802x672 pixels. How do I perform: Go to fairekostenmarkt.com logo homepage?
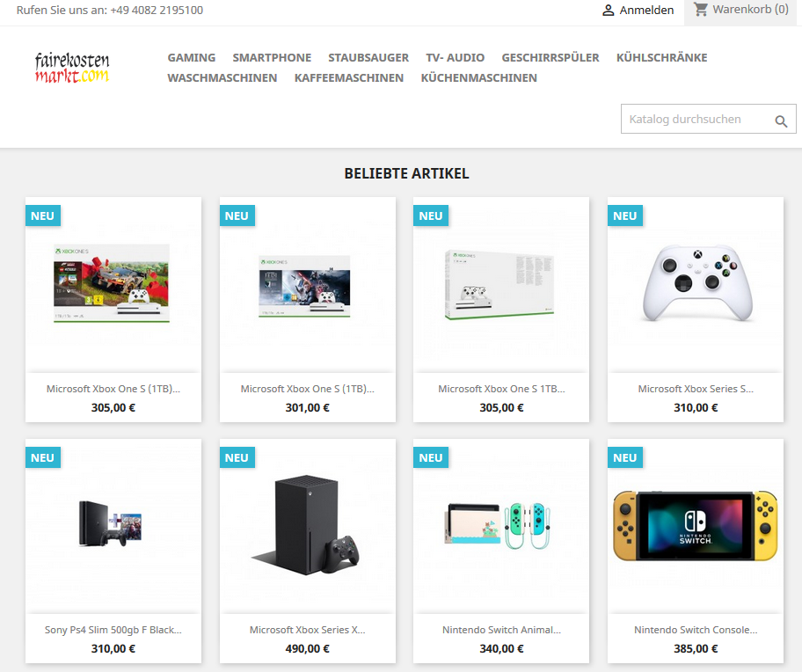[72, 68]
